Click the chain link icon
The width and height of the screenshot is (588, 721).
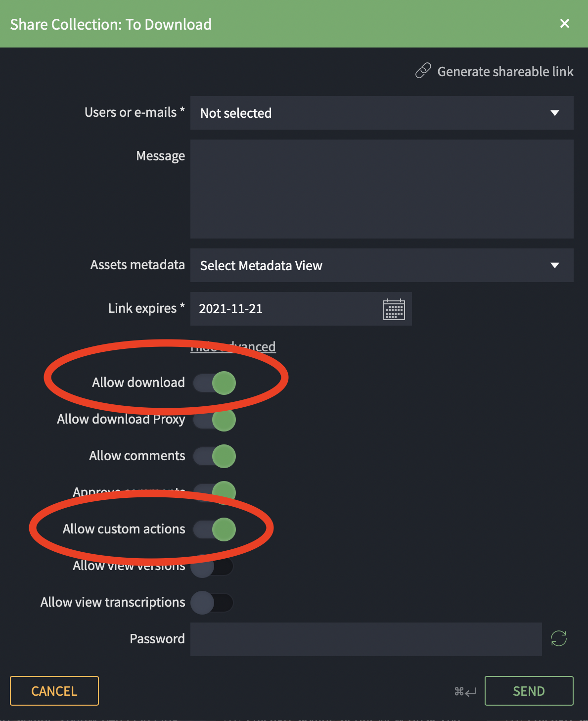(423, 71)
